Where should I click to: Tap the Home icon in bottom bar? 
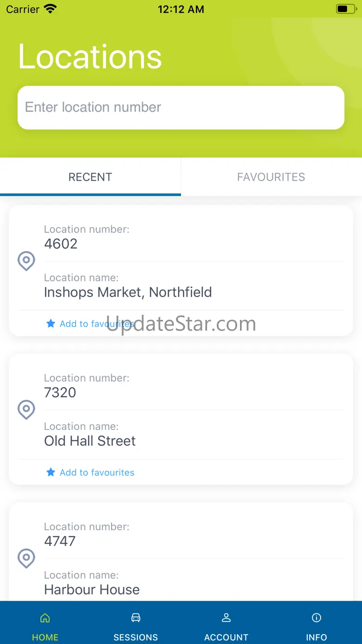click(45, 618)
